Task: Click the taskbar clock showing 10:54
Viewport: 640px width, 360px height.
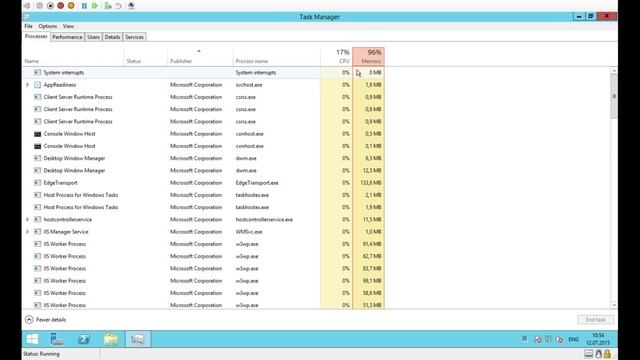Action: 598,339
